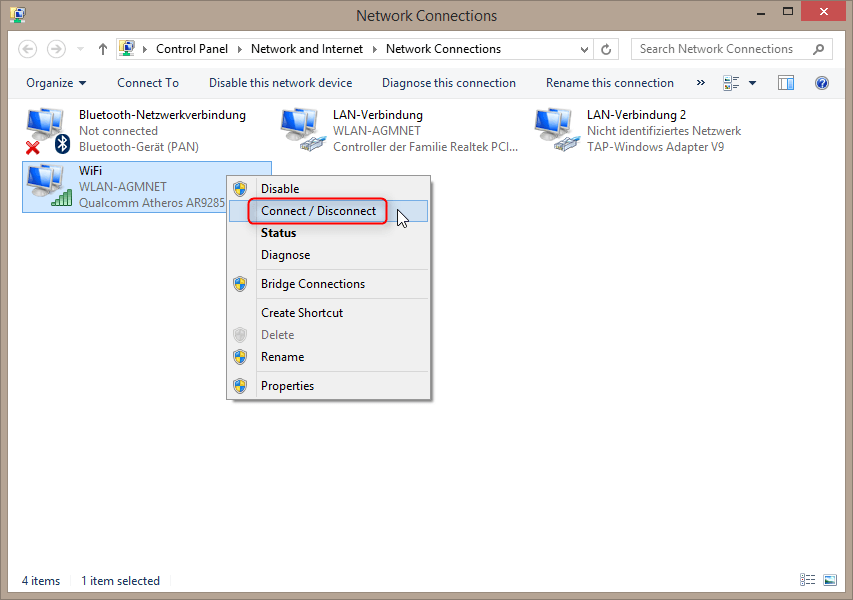Expand the change view options arrow

click(752, 83)
